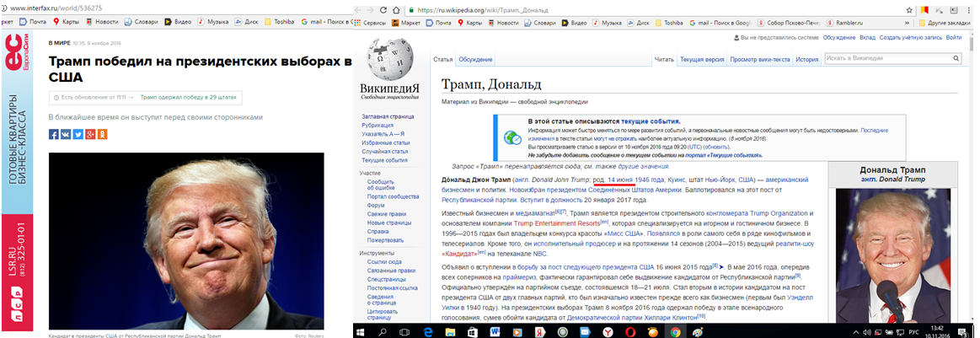This screenshot has height=338, width=980.
Task: Show hidden system tray icons
Action: click(x=857, y=331)
